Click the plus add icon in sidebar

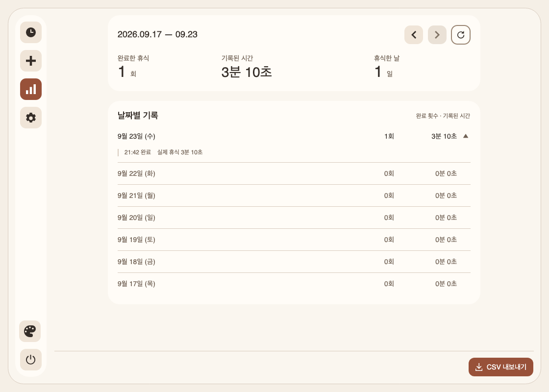31,61
